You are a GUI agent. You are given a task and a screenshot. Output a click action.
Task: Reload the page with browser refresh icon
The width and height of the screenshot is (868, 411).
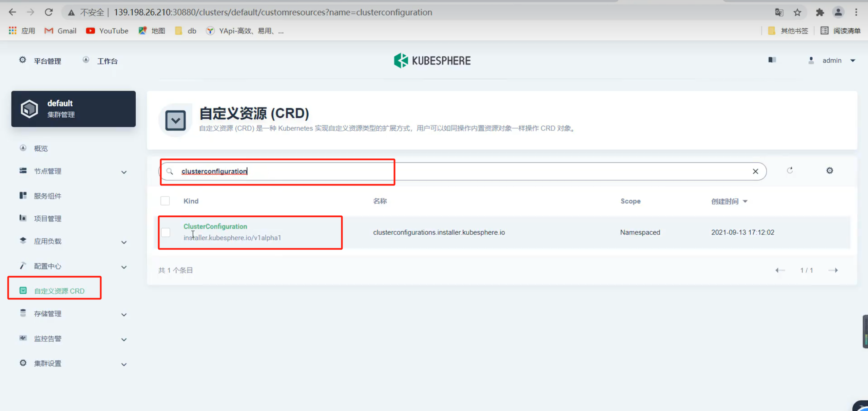tap(49, 12)
